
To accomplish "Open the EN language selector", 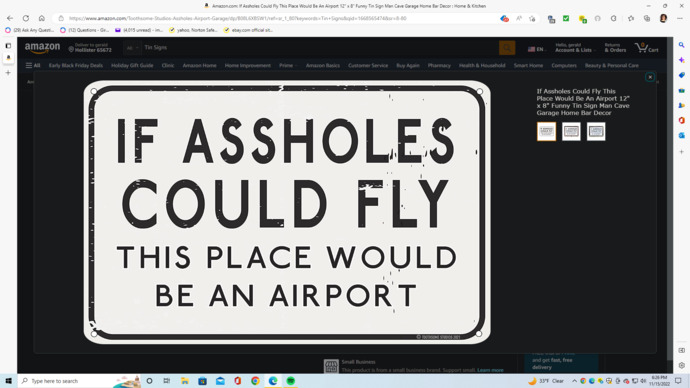I will click(537, 49).
